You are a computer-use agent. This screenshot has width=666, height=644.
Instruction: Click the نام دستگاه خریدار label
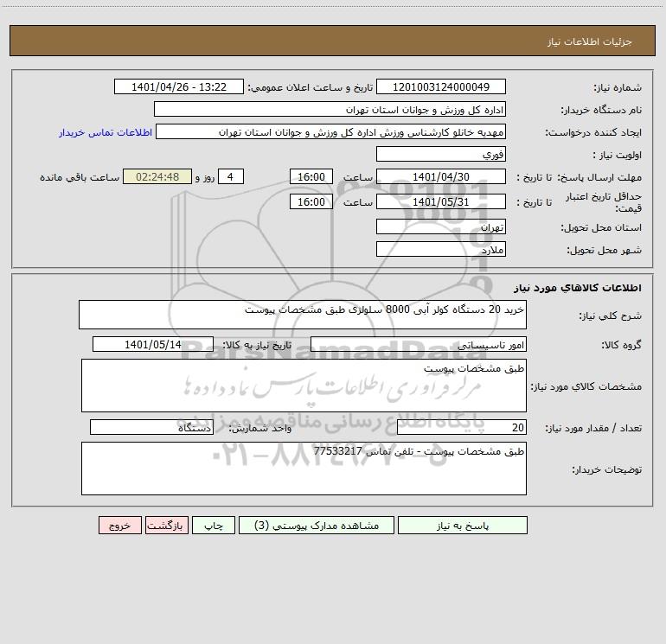click(601, 111)
